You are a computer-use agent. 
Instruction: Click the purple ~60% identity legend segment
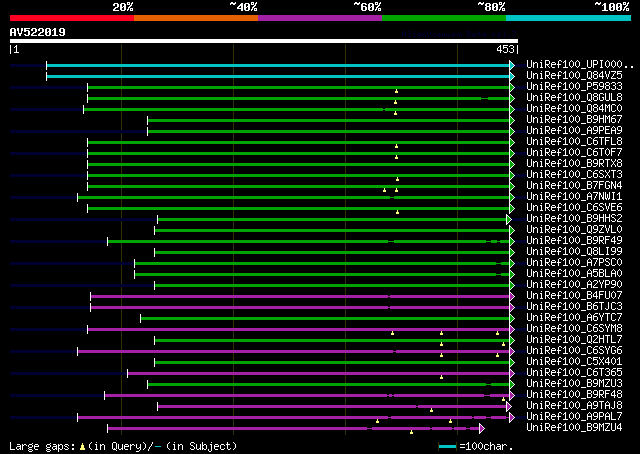320,18
